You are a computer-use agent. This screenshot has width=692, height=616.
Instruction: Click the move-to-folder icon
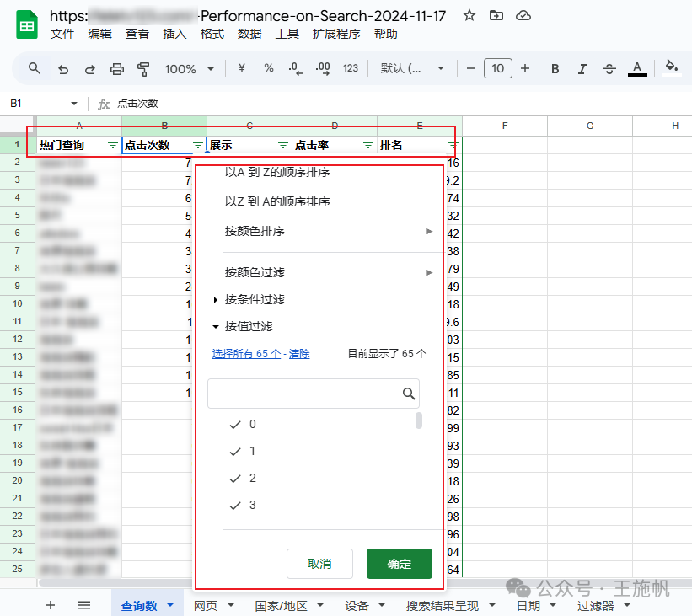pos(496,16)
